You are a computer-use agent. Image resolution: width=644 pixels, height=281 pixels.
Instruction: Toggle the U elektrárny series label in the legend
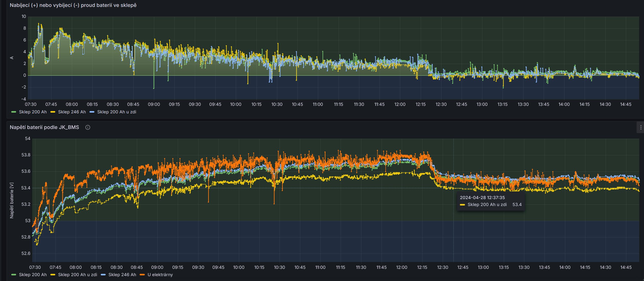[x=160, y=275]
